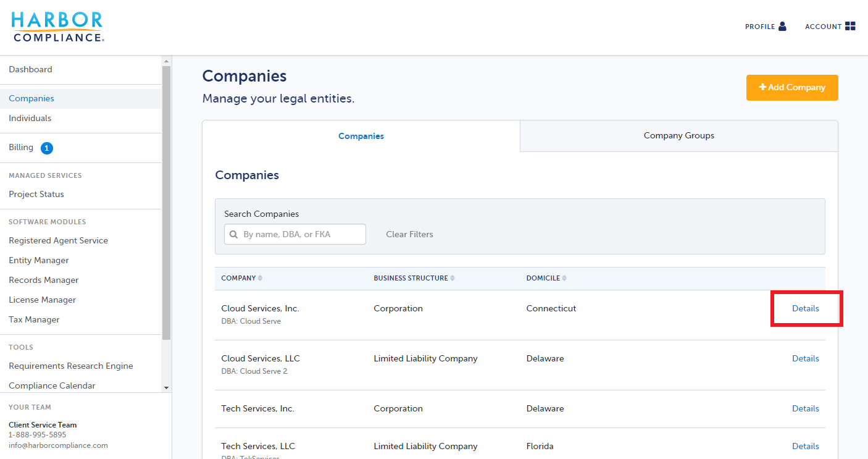Click DBA: Cloud Serve text

251,321
